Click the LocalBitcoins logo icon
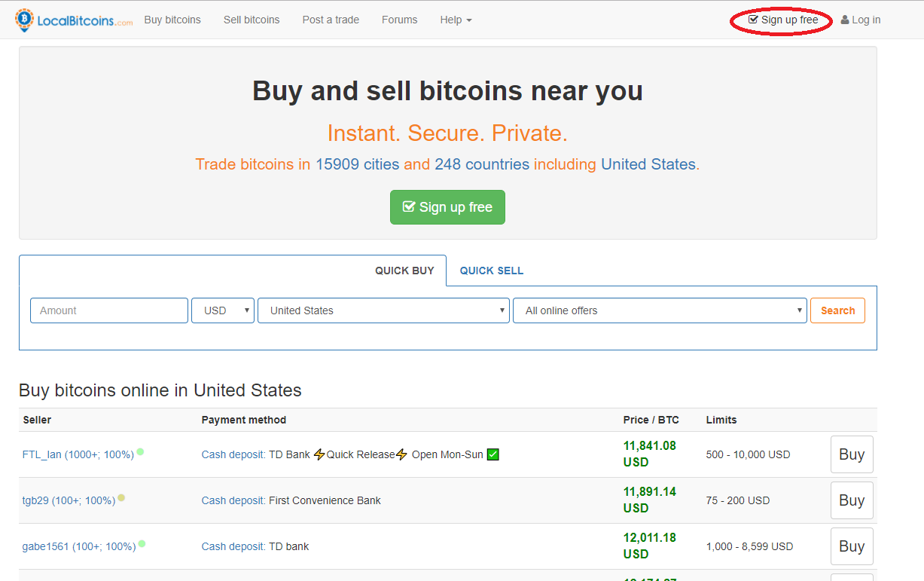 (24, 20)
